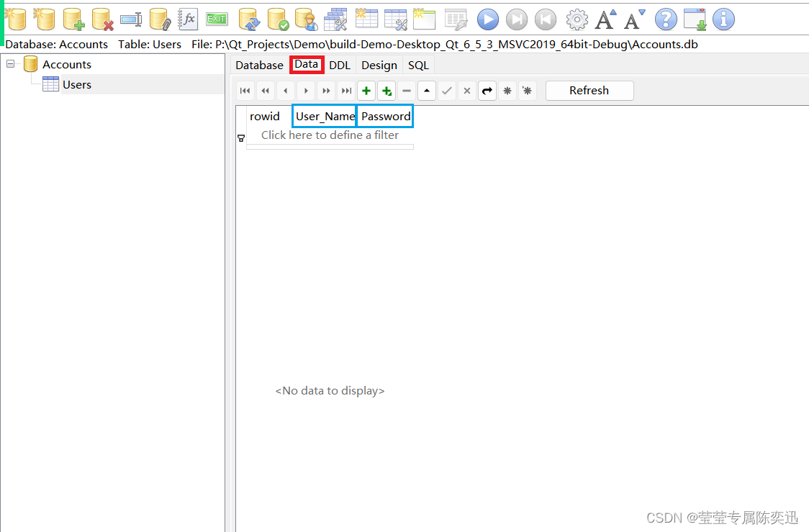The height and width of the screenshot is (532, 809).
Task: Click the database icon with worker figure
Action: (x=307, y=19)
